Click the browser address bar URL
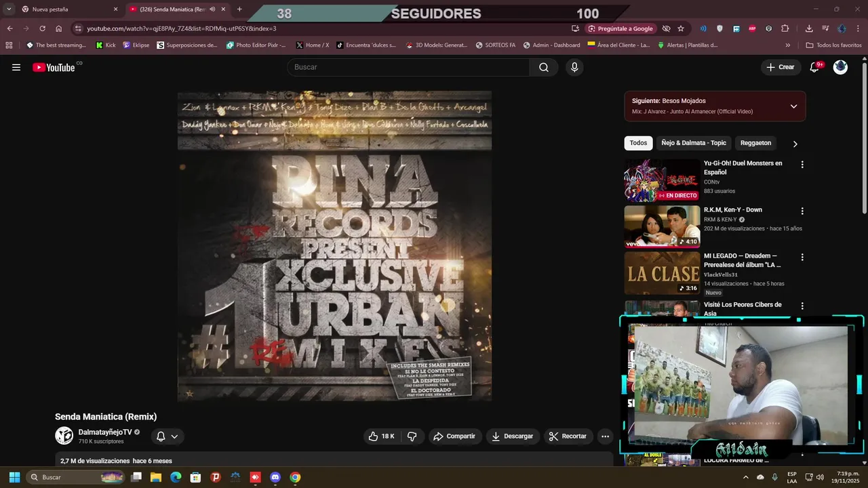This screenshot has height=488, width=868. (182, 28)
